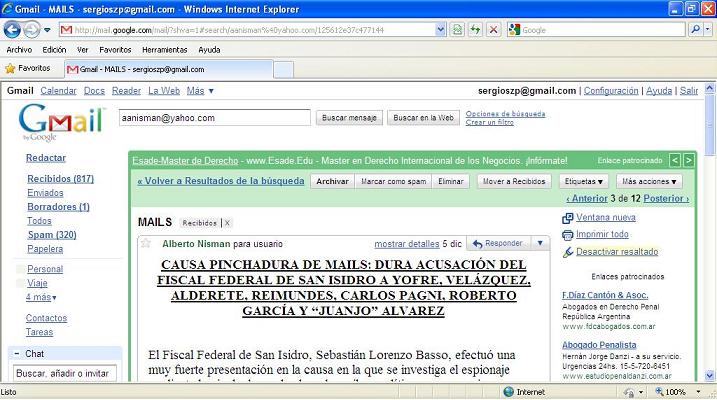This screenshot has width=717, height=400.
Task: Open the recent pages dropdown arrow
Action: [47, 30]
